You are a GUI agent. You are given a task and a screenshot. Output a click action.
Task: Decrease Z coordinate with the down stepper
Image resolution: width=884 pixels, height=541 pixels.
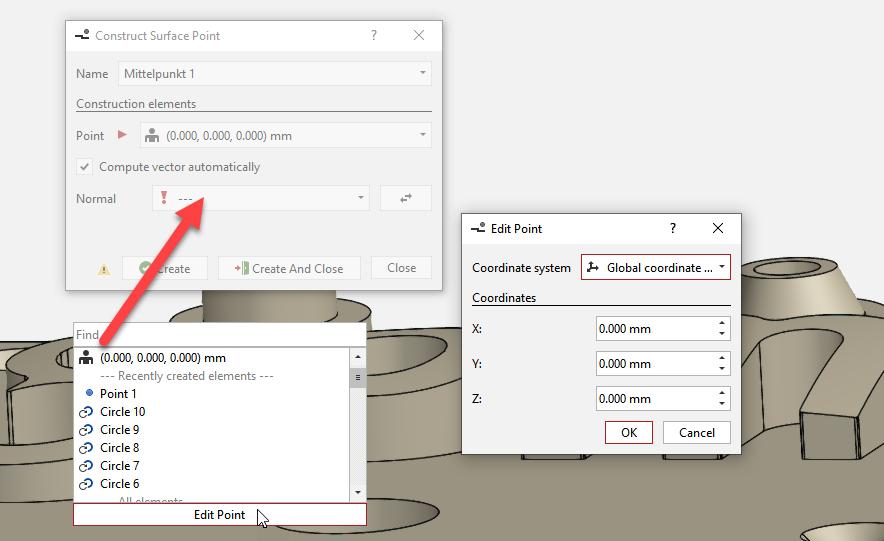tap(722, 404)
